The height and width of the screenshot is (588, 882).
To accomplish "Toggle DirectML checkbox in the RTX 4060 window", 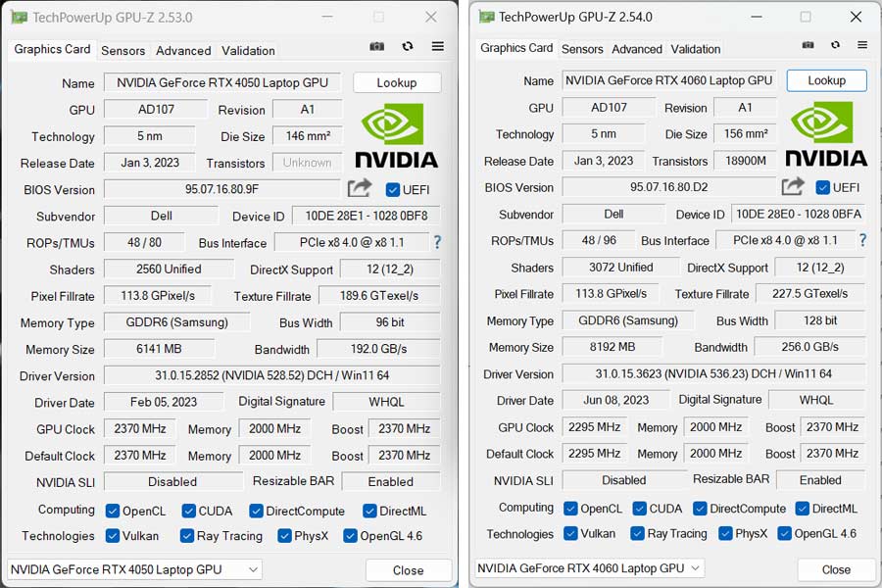I will click(802, 509).
